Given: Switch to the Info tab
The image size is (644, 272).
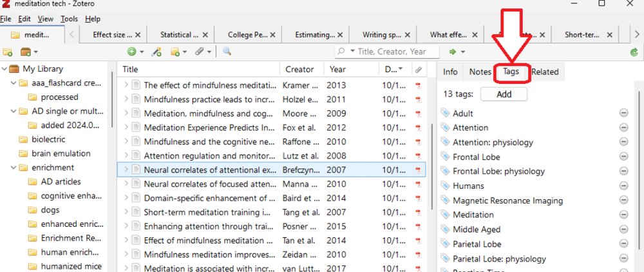Looking at the screenshot, I should point(450,72).
